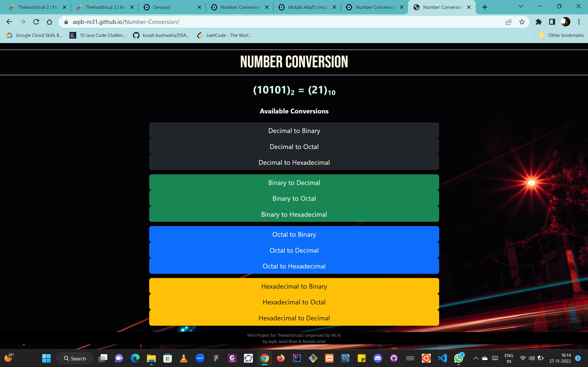Click the address bar URL
This screenshot has width=588, height=367.
click(x=126, y=22)
